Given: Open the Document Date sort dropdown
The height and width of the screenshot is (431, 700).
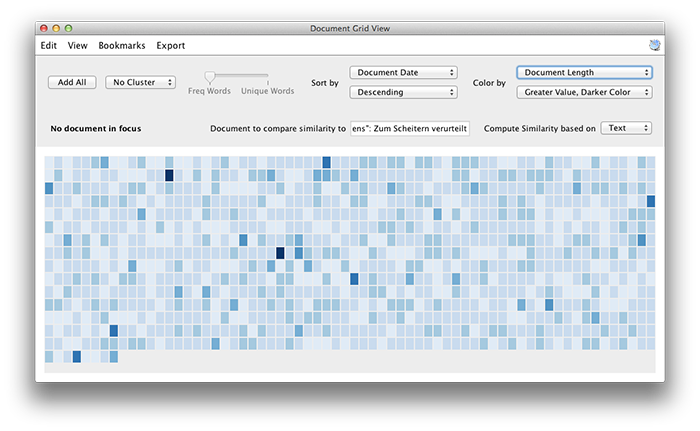Looking at the screenshot, I should 403,72.
